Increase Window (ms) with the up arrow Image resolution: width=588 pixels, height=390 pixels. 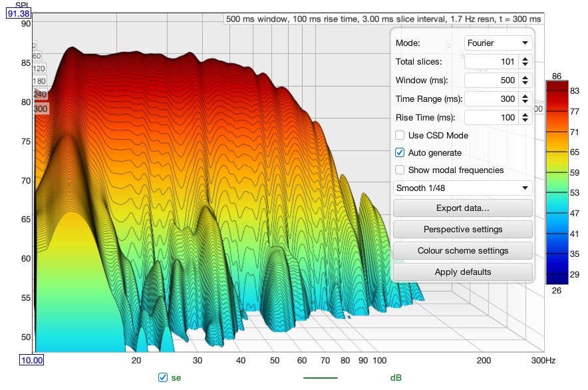[525, 77]
